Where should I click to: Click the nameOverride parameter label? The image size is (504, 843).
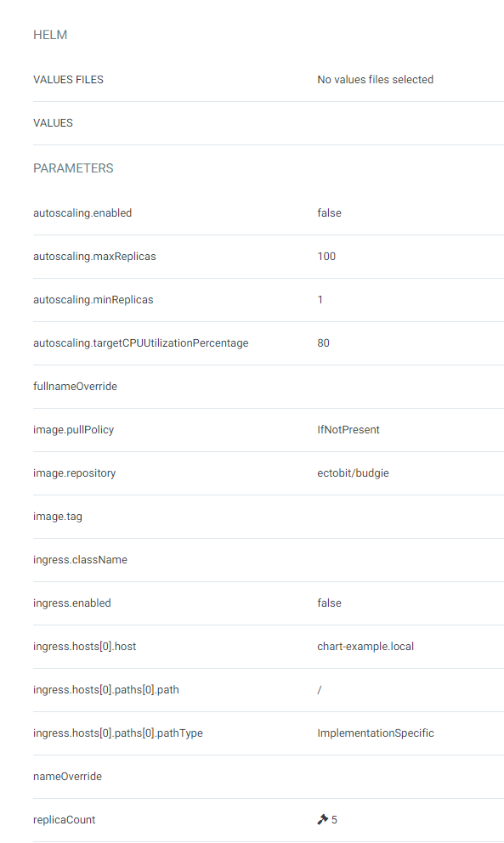point(67,776)
